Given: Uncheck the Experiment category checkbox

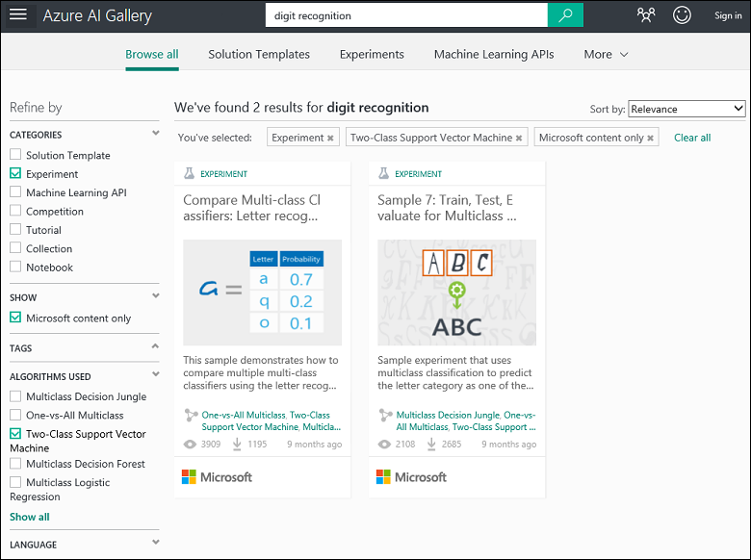Looking at the screenshot, I should 15,174.
